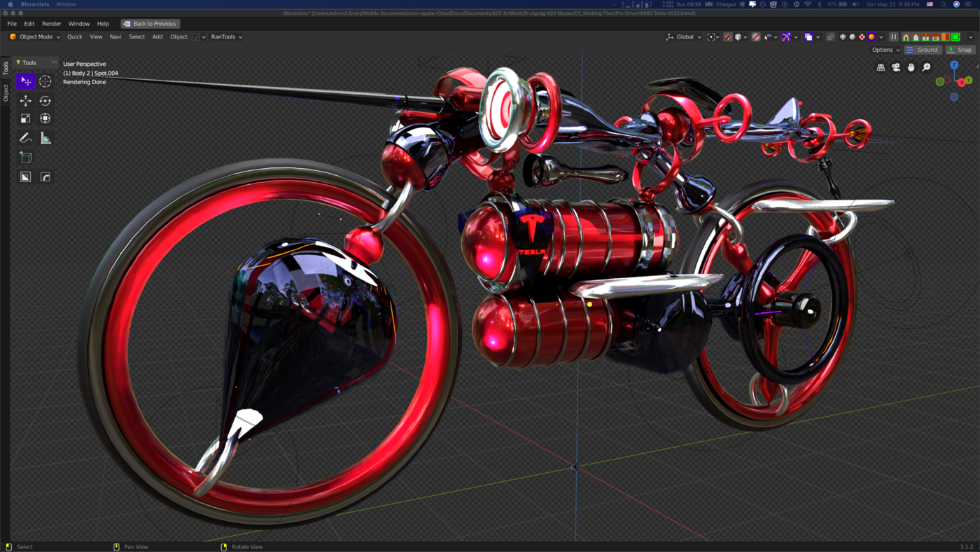
Task: Select the Cursor tool in Tools panel
Action: pyautogui.click(x=45, y=81)
